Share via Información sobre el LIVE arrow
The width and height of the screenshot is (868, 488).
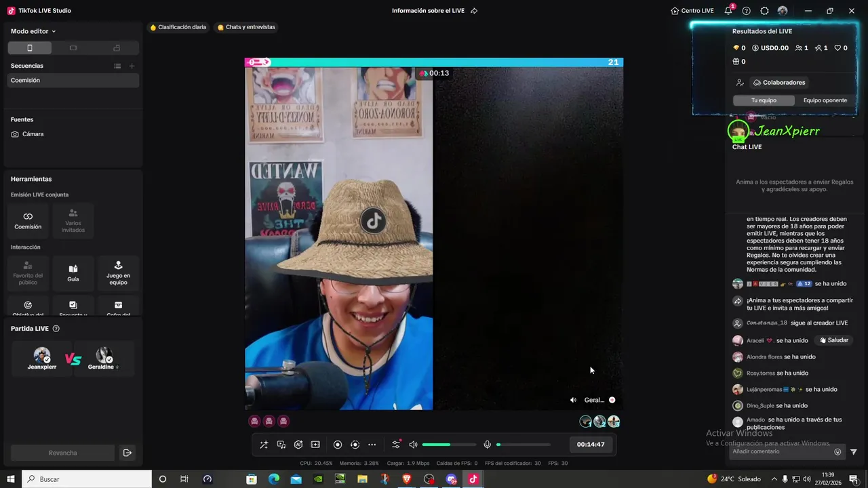click(474, 11)
